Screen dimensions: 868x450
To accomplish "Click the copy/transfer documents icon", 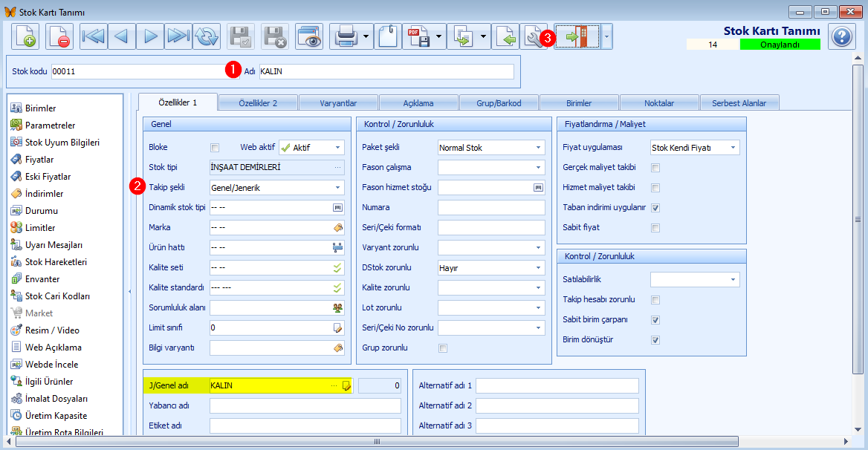I will [463, 36].
